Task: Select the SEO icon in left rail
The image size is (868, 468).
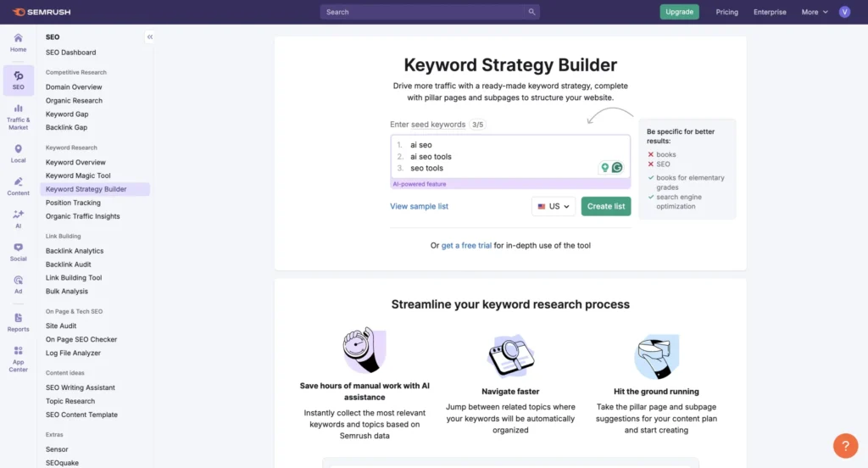Action: [19, 81]
